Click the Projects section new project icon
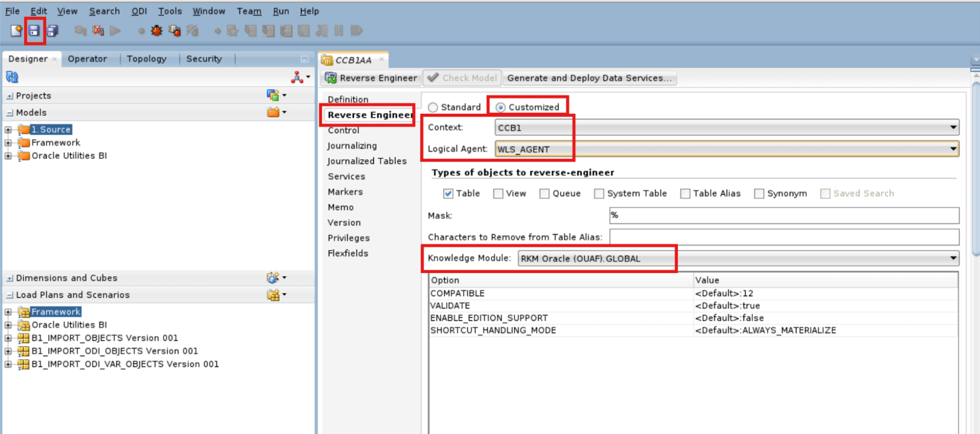Image resolution: width=980 pixels, height=434 pixels. coord(273,95)
